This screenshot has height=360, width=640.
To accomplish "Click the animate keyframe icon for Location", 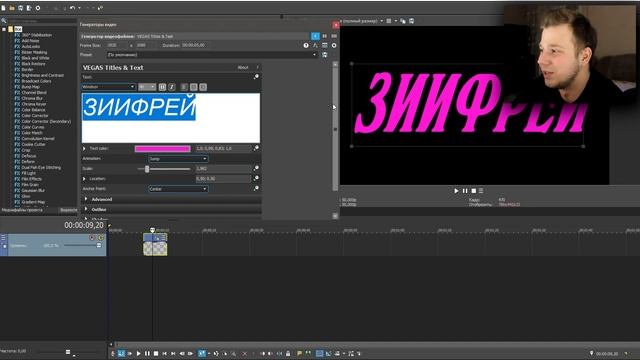I will (256, 178).
